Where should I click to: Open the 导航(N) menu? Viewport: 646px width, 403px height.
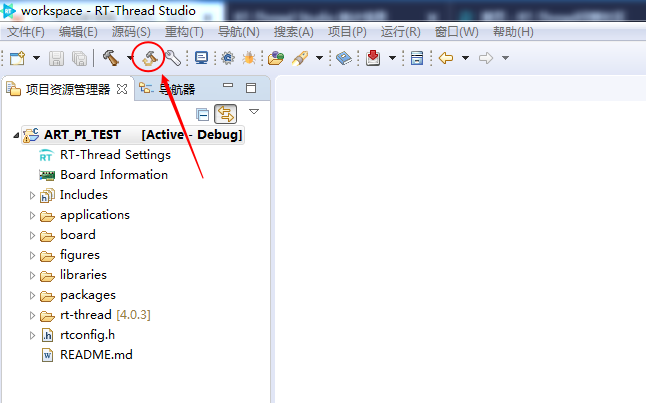click(x=239, y=32)
